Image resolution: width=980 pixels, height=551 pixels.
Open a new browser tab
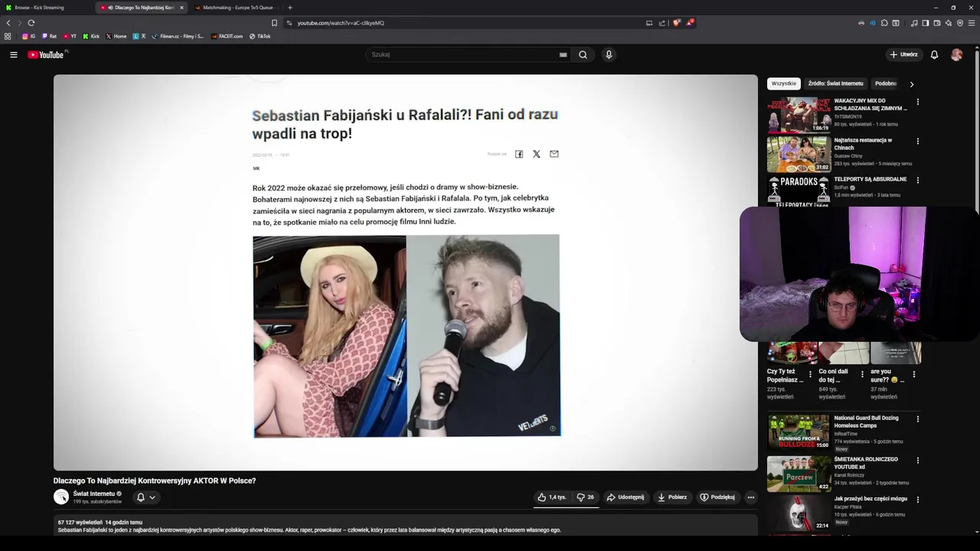[x=289, y=8]
